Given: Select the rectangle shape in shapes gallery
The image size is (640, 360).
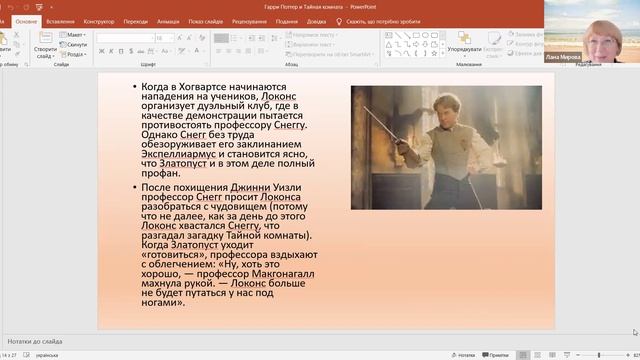Looking at the screenshot, I should (416, 36).
